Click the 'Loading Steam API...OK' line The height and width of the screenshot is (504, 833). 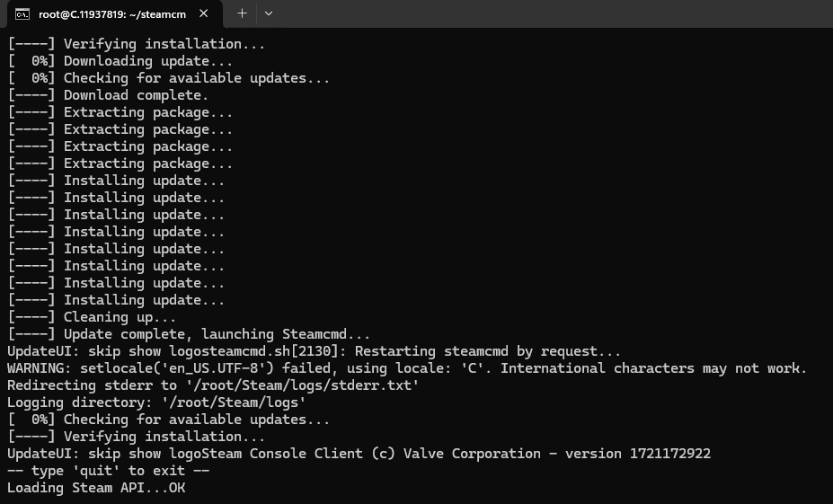[96, 488]
